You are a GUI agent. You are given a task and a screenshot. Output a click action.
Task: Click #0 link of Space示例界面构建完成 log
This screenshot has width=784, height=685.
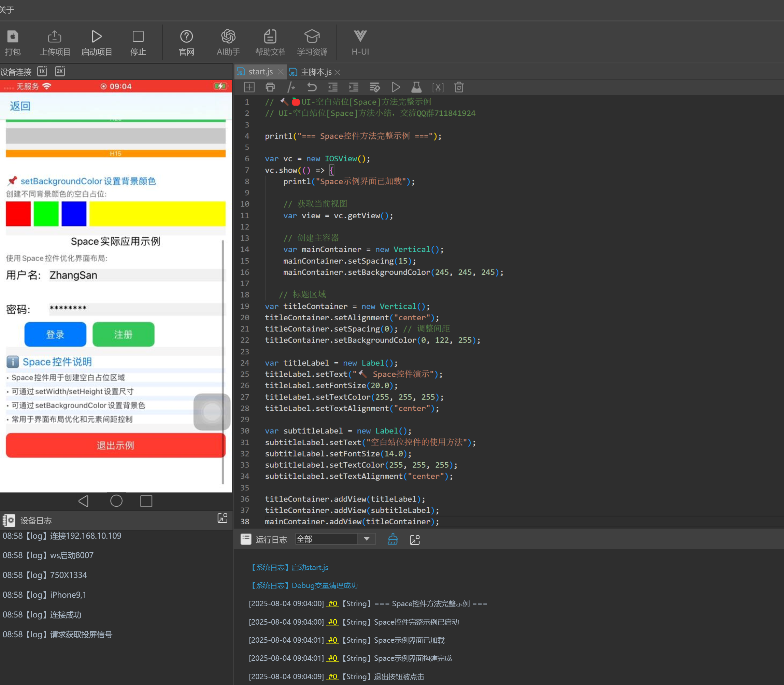tap(333, 658)
